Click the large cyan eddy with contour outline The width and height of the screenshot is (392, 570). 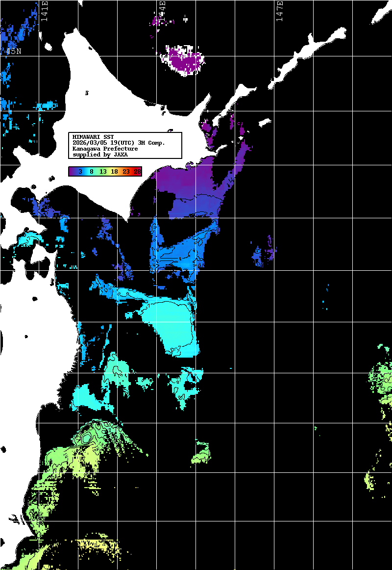pos(169,321)
